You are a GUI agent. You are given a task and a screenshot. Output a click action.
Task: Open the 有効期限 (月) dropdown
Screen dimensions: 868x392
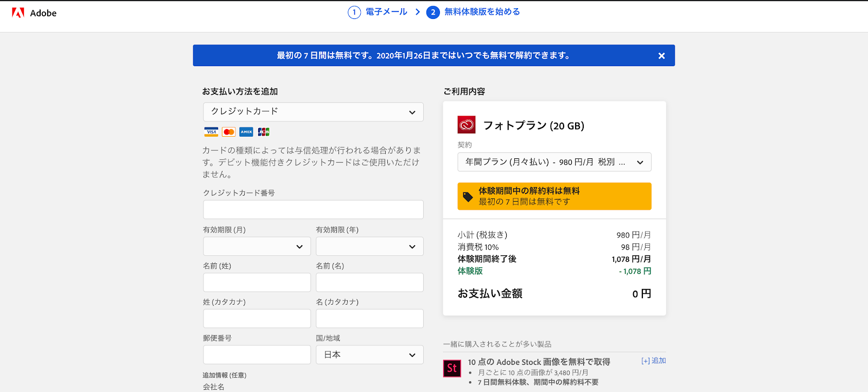pyautogui.click(x=257, y=246)
